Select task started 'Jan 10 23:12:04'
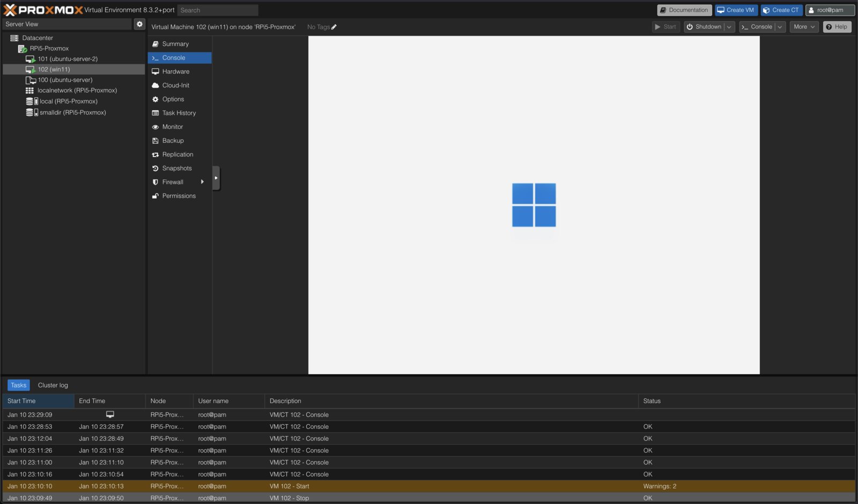This screenshot has height=504, width=858. click(428, 439)
